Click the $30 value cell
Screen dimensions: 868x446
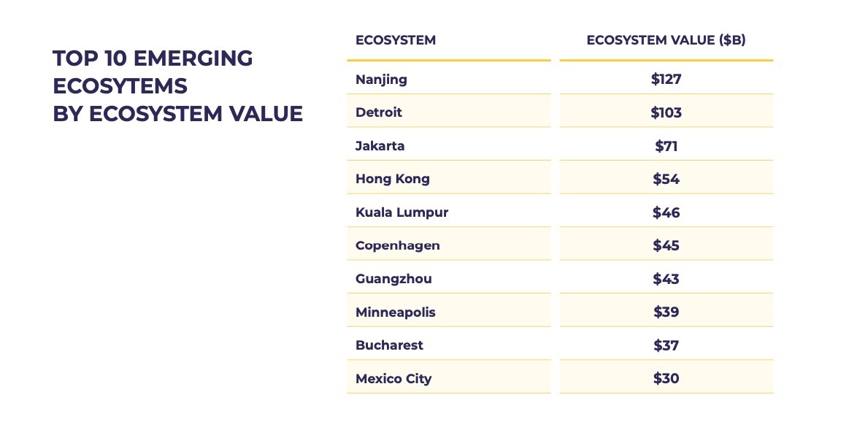(666, 379)
